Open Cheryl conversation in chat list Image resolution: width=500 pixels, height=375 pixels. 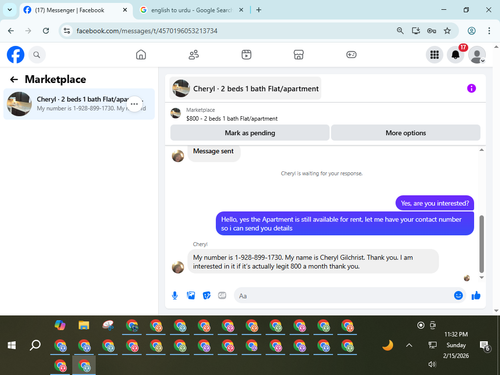click(79, 104)
